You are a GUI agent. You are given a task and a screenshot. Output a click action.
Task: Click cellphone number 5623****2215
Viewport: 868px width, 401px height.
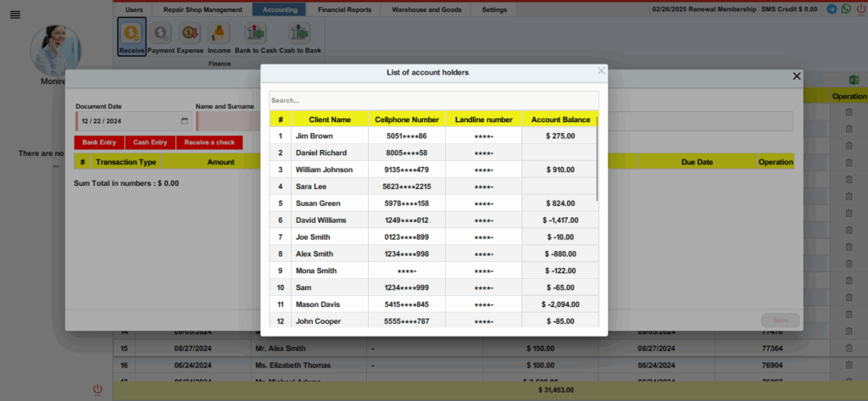[x=407, y=187]
